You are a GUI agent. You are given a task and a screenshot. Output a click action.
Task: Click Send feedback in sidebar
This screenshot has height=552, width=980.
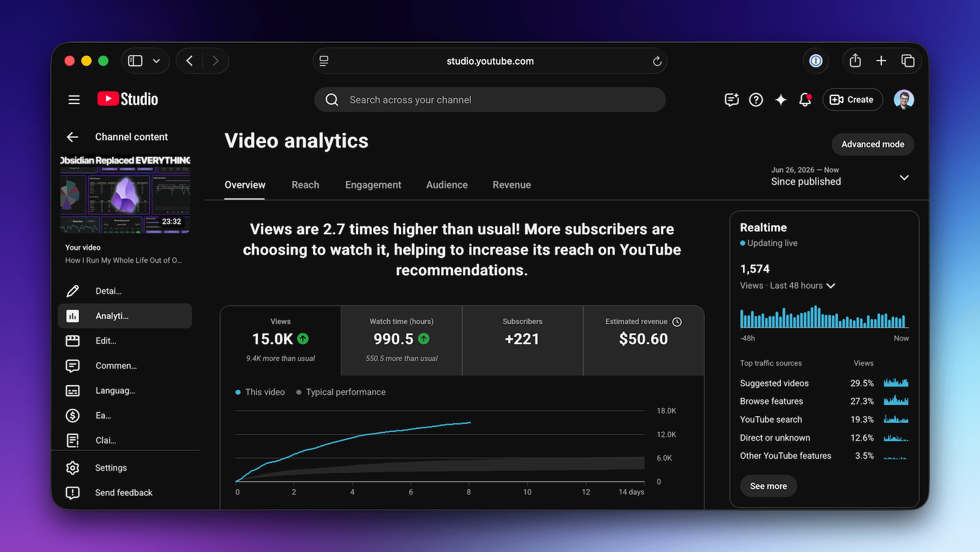coord(125,493)
